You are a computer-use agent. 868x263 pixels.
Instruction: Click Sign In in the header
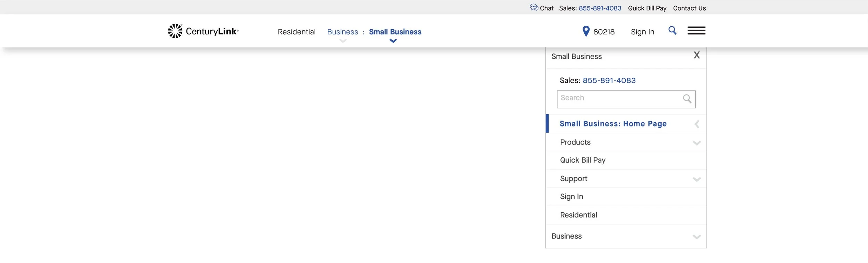[642, 32]
